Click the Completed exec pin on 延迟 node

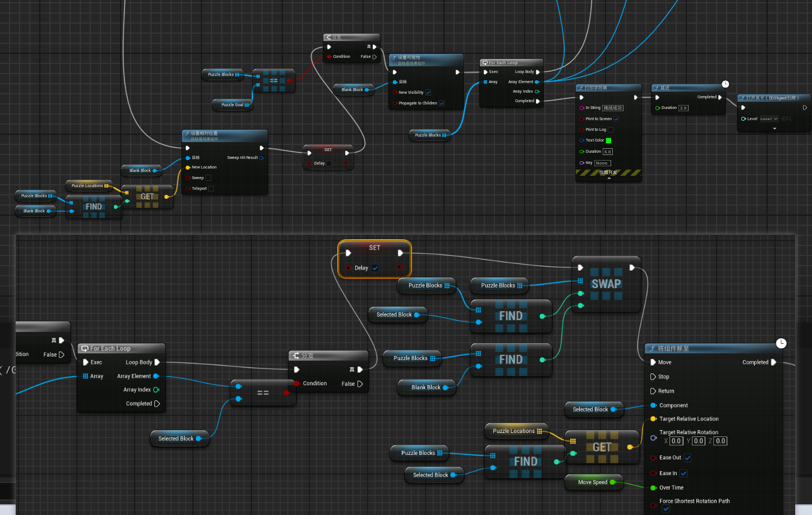(x=720, y=97)
